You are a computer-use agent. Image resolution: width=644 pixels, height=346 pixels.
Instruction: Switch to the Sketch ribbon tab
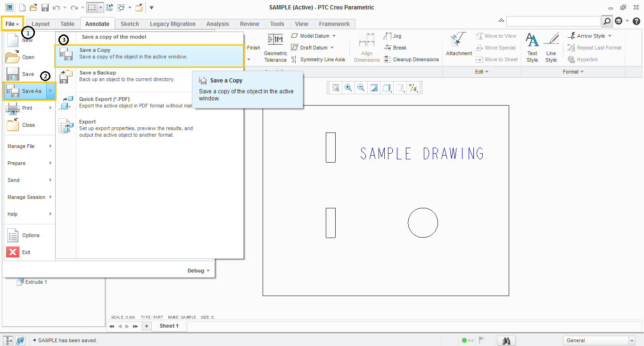point(130,24)
